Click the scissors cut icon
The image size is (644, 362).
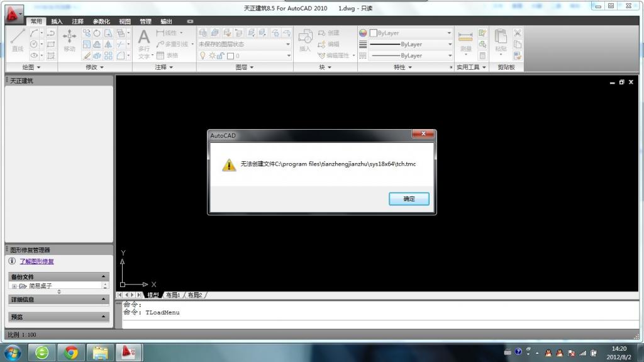518,33
